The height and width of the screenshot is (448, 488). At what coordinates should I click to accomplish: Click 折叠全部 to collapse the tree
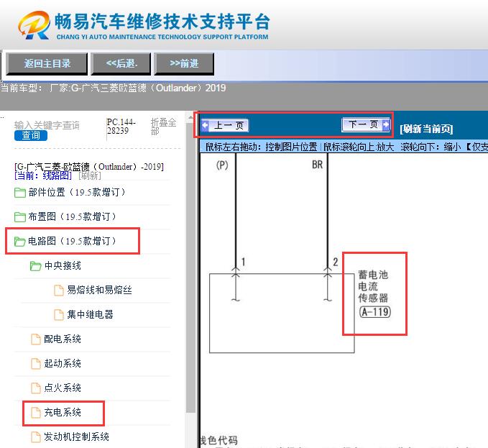click(163, 127)
